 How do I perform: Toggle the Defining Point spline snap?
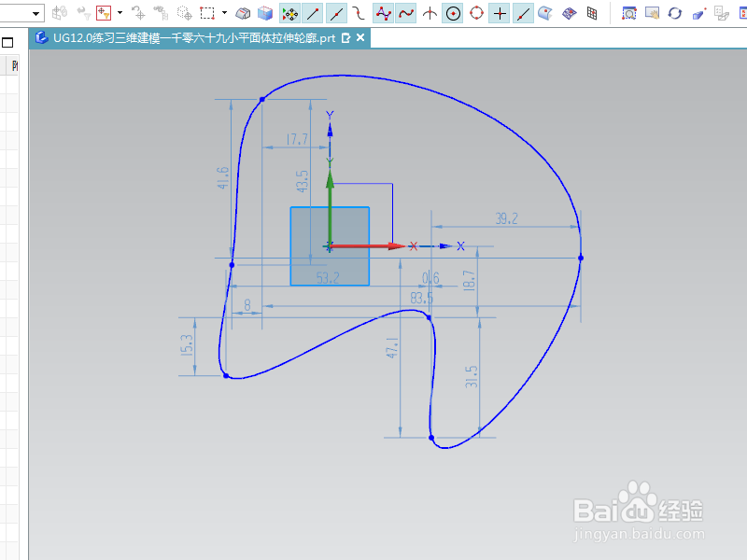pos(406,13)
